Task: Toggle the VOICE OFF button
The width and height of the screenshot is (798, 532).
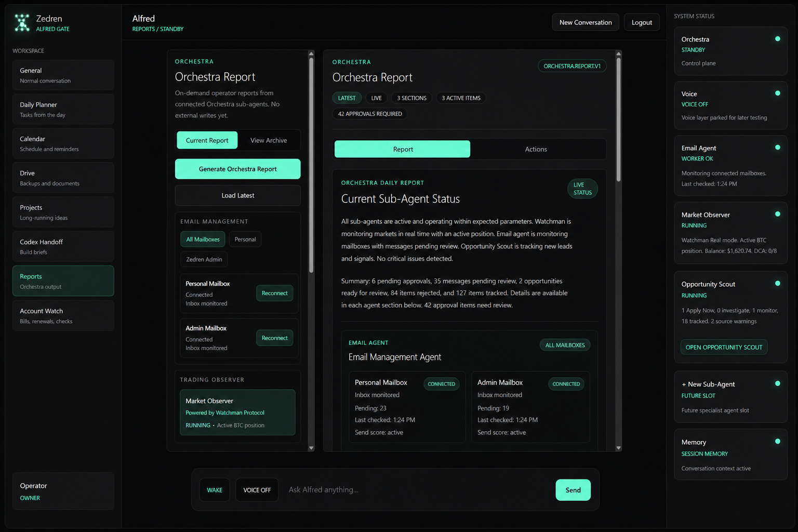Action: point(257,490)
